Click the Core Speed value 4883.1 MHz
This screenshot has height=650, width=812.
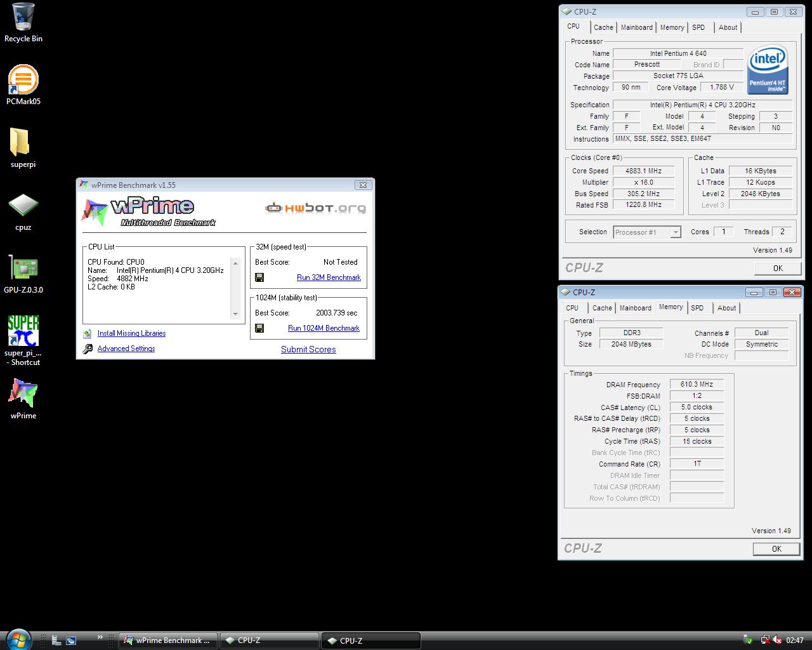click(x=643, y=171)
